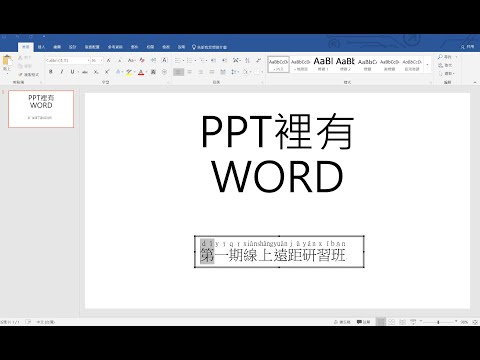This screenshot has height=360, width=480.
Task: Open the Borders dropdown
Action: [x=258, y=72]
